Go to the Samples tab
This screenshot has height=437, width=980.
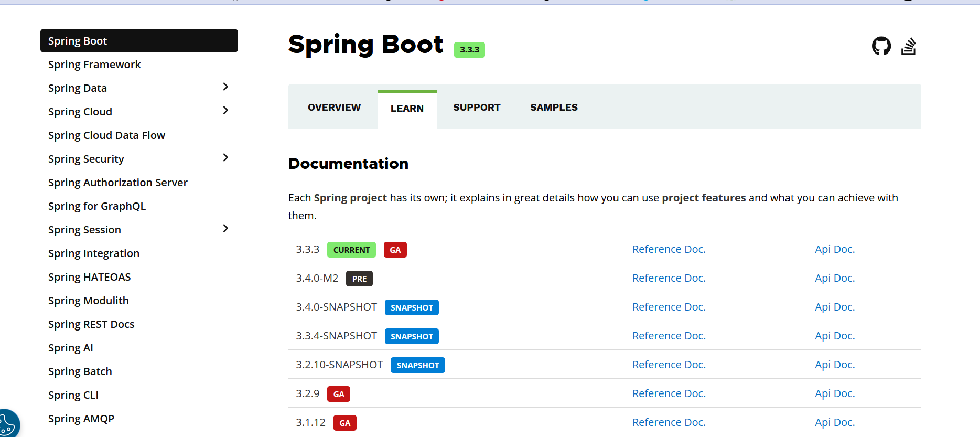coord(554,108)
